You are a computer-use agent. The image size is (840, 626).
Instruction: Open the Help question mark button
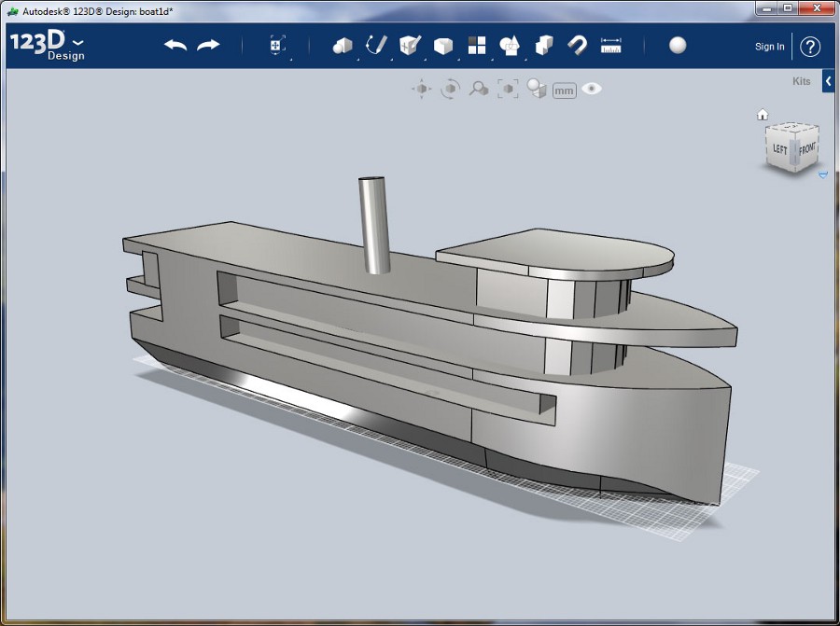[x=810, y=47]
